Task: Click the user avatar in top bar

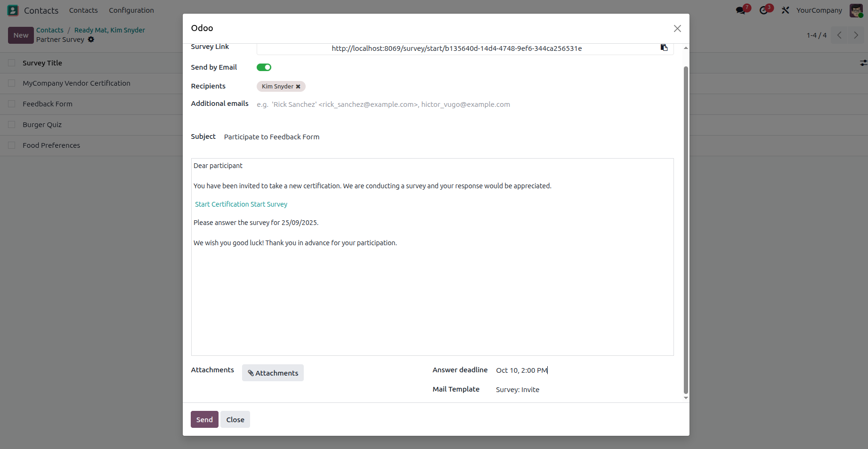Action: pos(856,10)
